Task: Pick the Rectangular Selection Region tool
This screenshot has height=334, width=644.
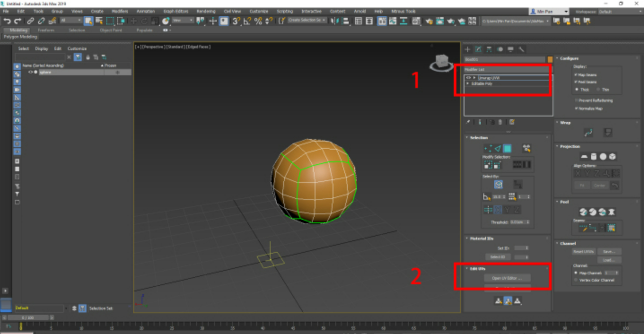Action: tap(110, 21)
